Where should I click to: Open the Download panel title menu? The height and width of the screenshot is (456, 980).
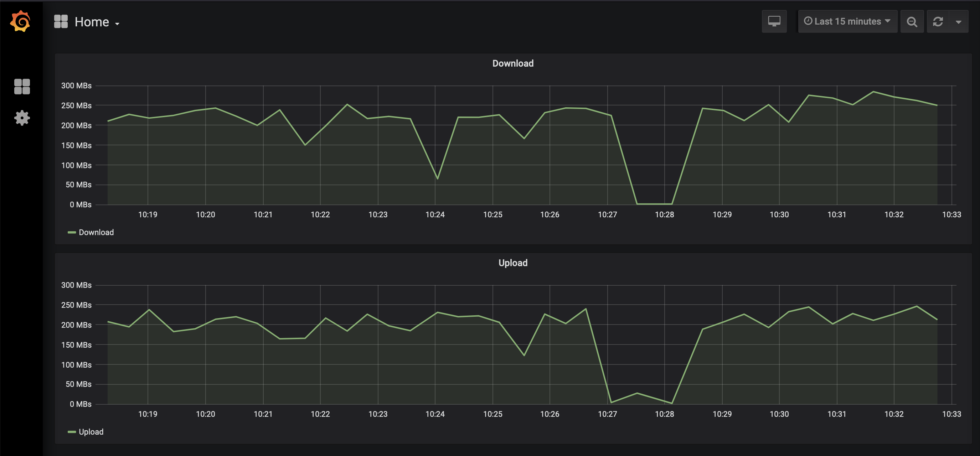512,63
